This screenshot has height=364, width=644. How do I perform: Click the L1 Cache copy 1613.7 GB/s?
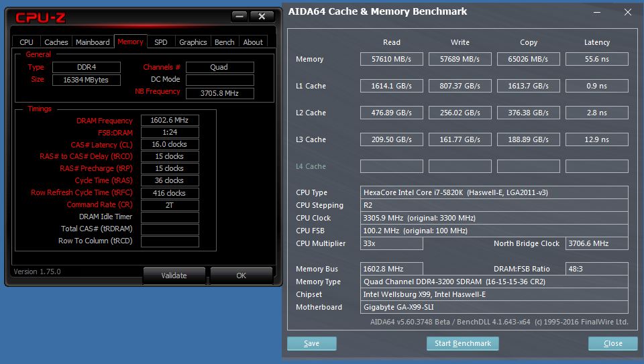528,86
